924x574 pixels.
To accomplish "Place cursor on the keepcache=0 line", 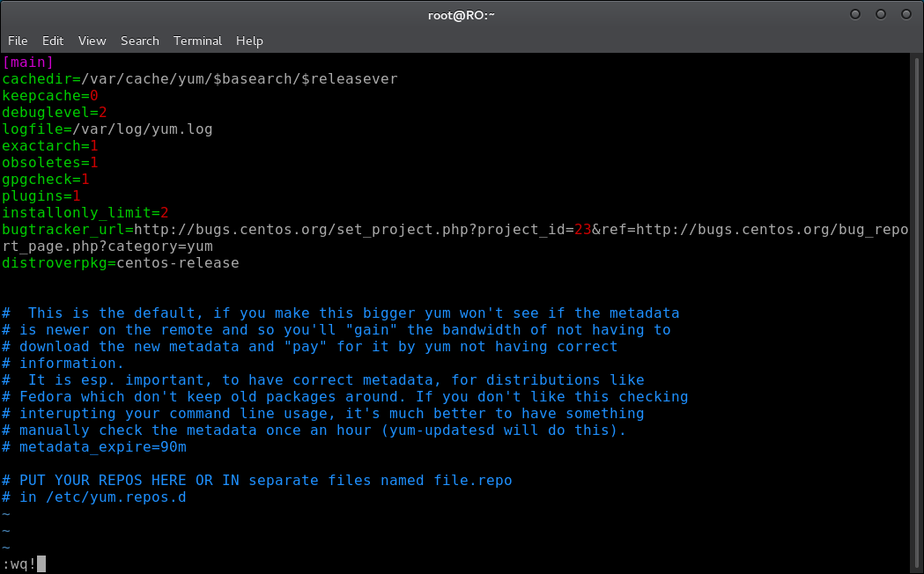I will 50,95.
